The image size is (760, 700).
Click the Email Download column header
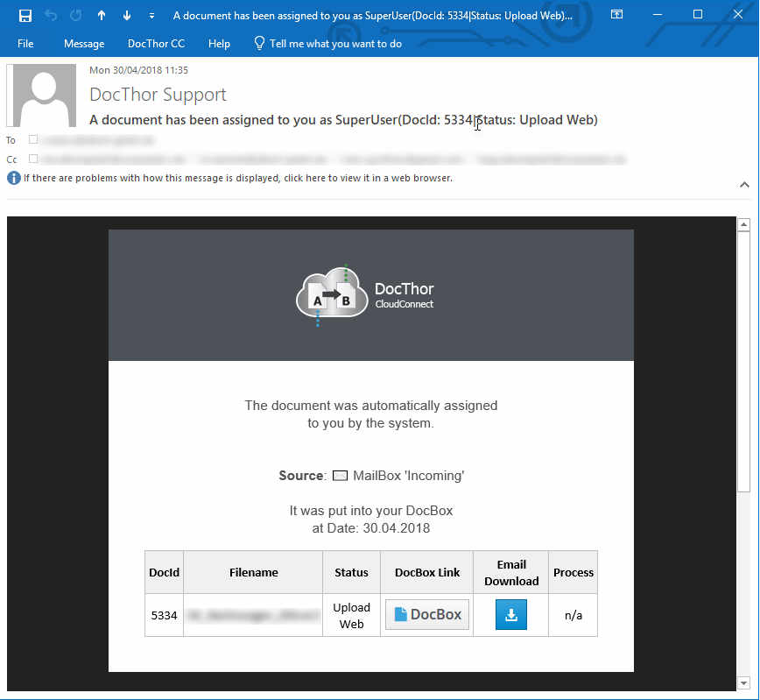pyautogui.click(x=510, y=572)
